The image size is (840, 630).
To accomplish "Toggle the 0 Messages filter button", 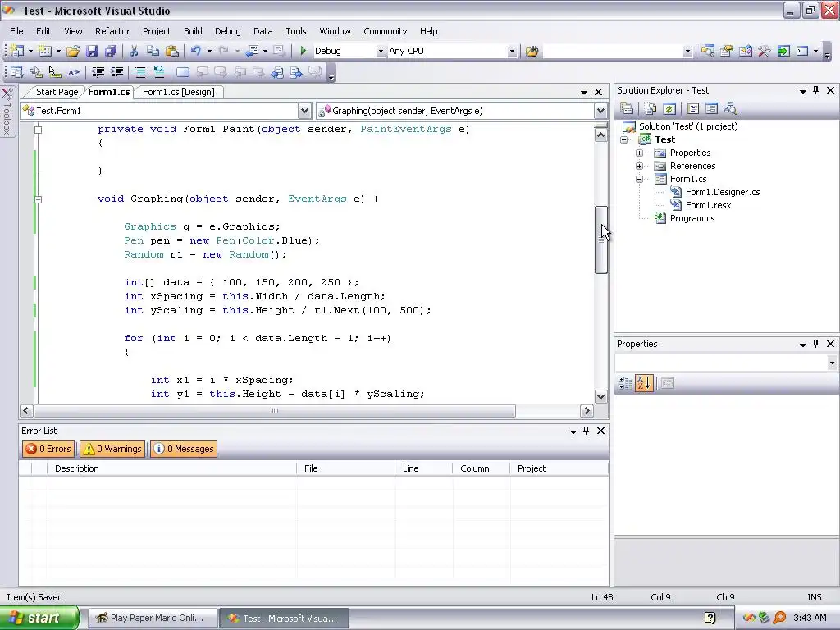I will (x=184, y=449).
